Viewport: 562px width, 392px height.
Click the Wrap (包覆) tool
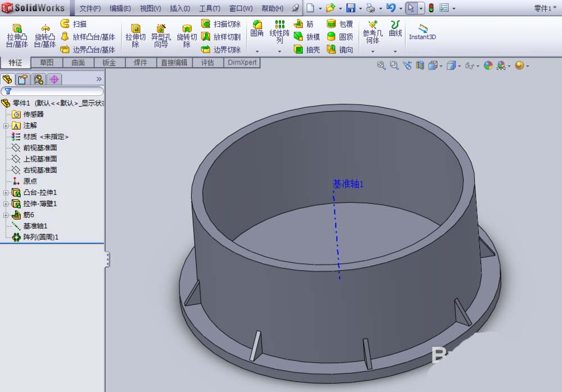point(340,24)
